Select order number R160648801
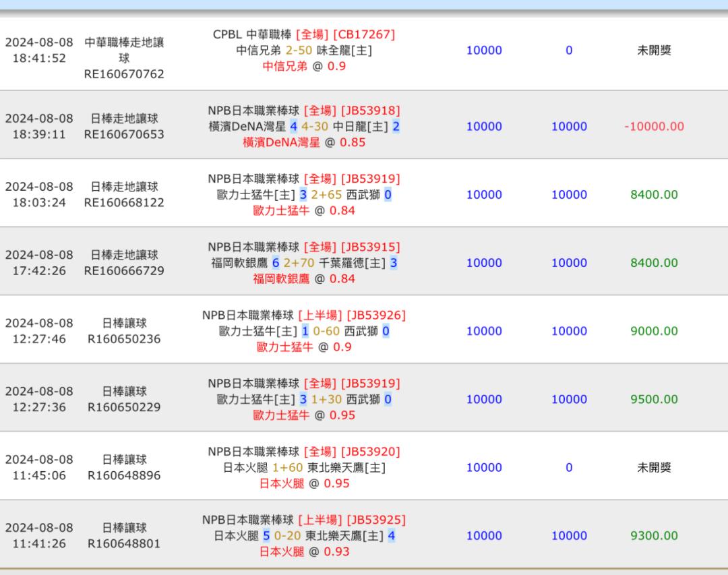 (x=124, y=544)
